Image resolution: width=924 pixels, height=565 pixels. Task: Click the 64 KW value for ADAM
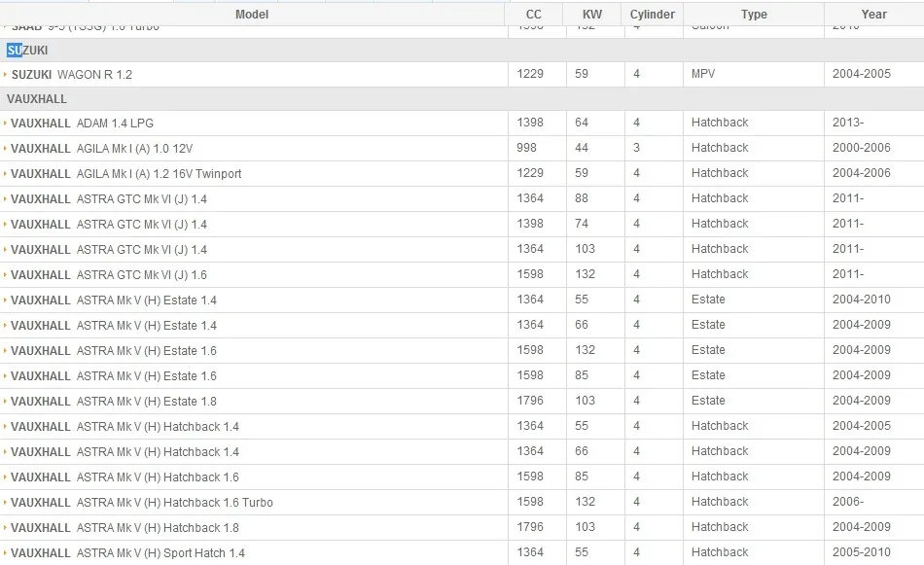pos(582,123)
